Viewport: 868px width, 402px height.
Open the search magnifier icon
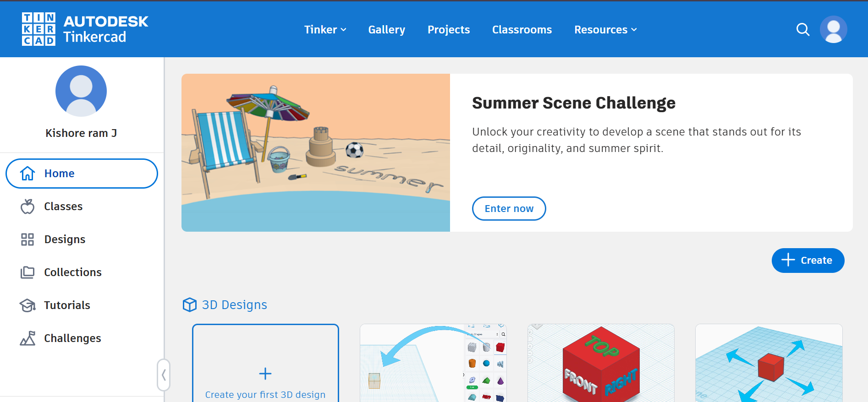pos(802,29)
